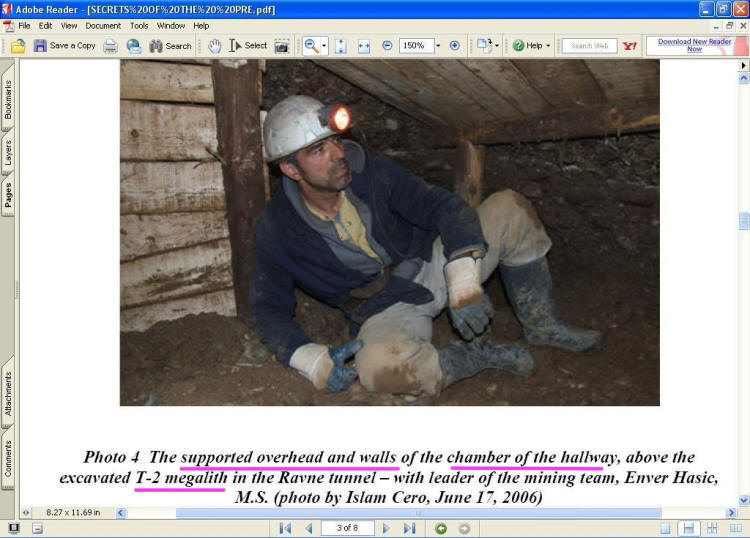Switch to Single Page layout
The width and height of the screenshot is (750, 538).
tap(665, 528)
